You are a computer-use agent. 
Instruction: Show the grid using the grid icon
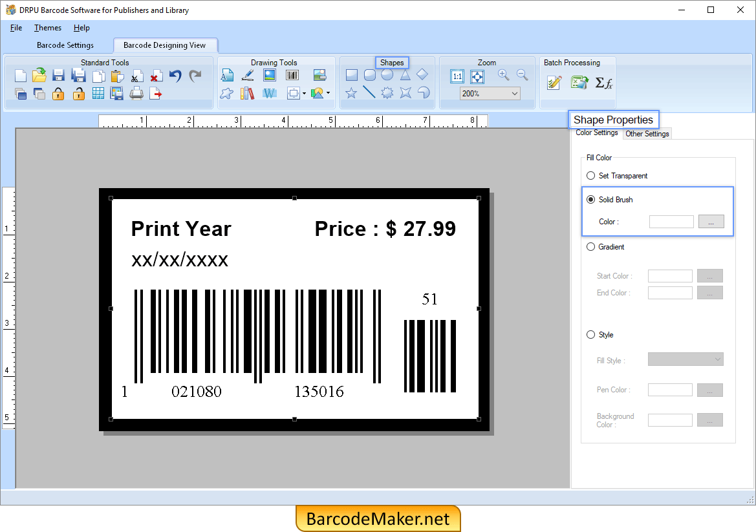pos(98,94)
